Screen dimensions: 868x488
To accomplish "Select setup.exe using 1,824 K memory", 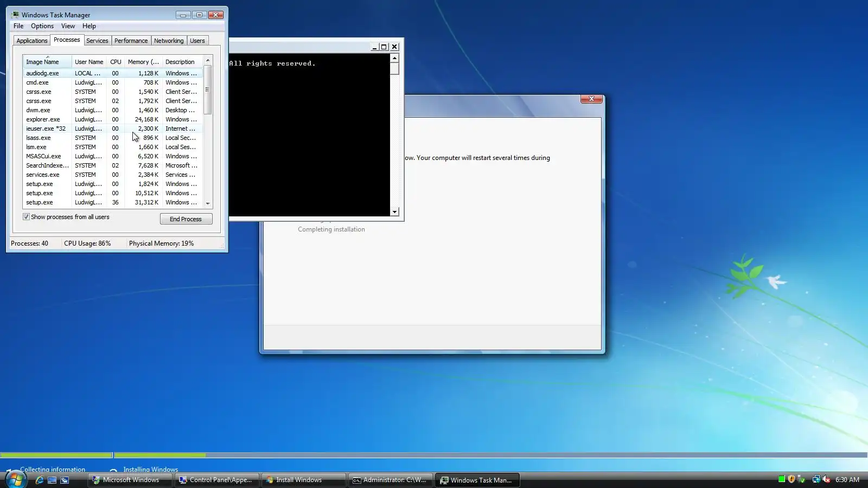I will [113, 184].
